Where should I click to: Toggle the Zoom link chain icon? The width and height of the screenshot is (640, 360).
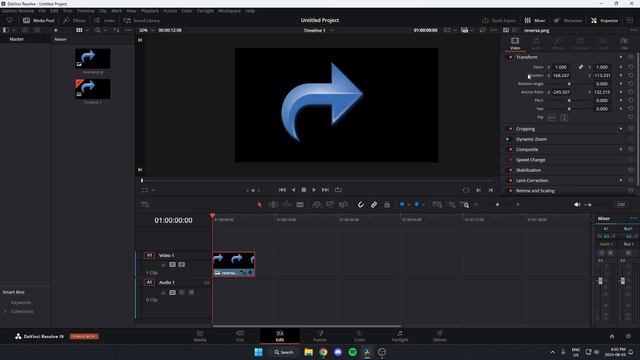(580, 67)
